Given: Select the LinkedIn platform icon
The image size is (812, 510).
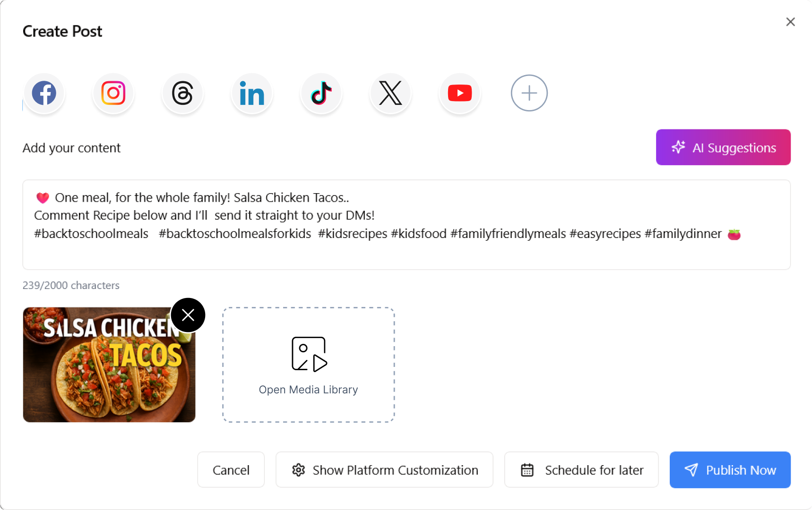Looking at the screenshot, I should pos(251,93).
